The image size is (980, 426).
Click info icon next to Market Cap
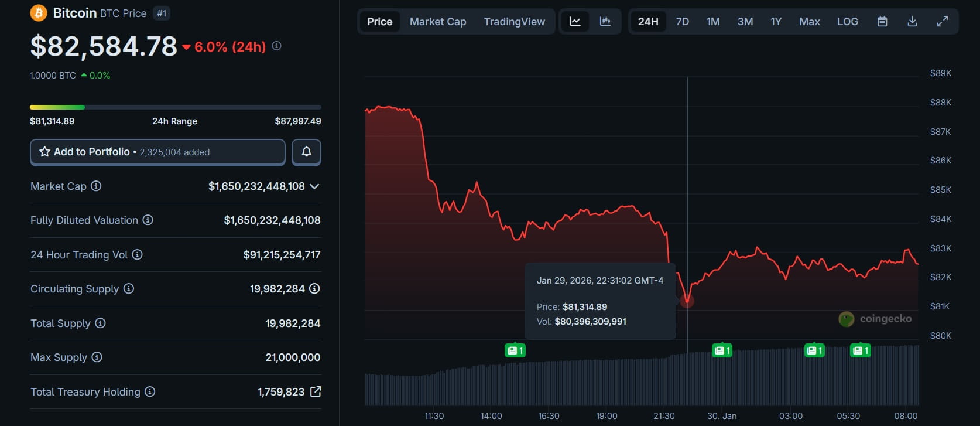[x=96, y=186]
